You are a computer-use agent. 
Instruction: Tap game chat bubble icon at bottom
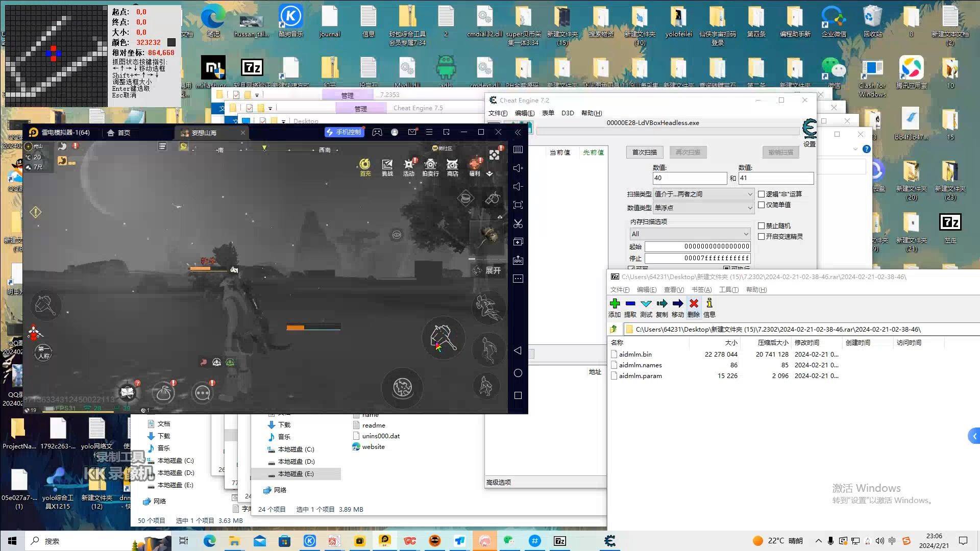tap(203, 393)
